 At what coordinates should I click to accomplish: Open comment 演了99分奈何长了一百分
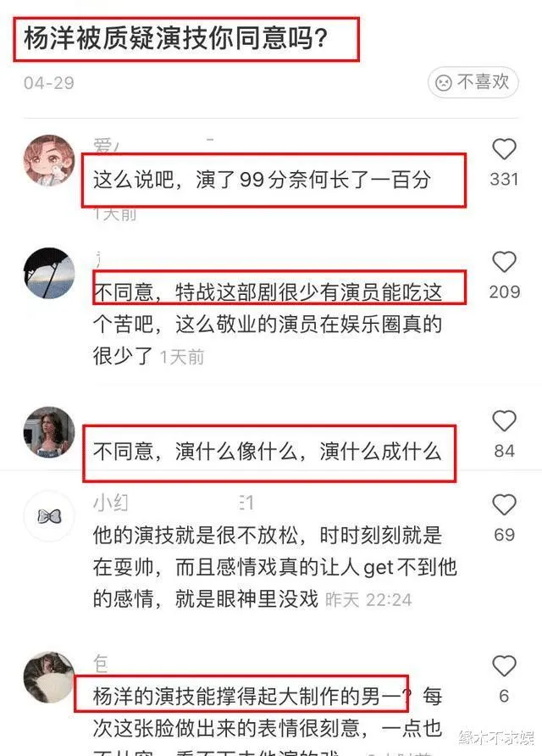(x=262, y=180)
